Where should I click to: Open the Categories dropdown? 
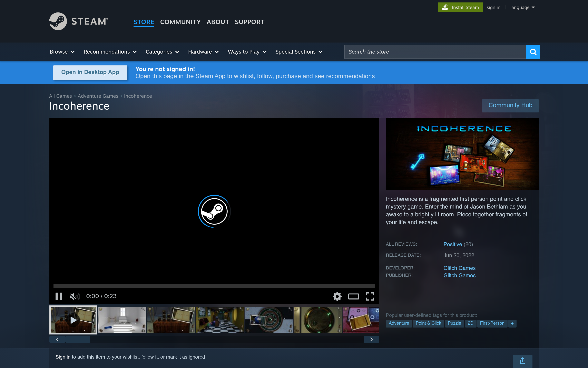pos(162,52)
